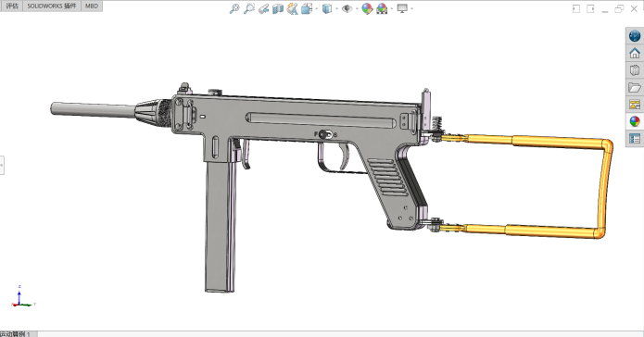Select the 运动算例 1 bottom tab
This screenshot has height=337, width=644.
(18, 333)
